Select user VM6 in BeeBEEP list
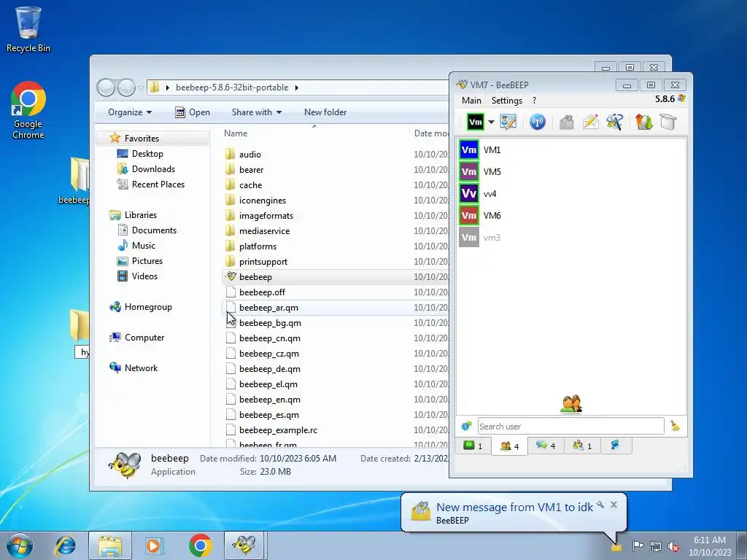The image size is (747, 560). (x=570, y=216)
